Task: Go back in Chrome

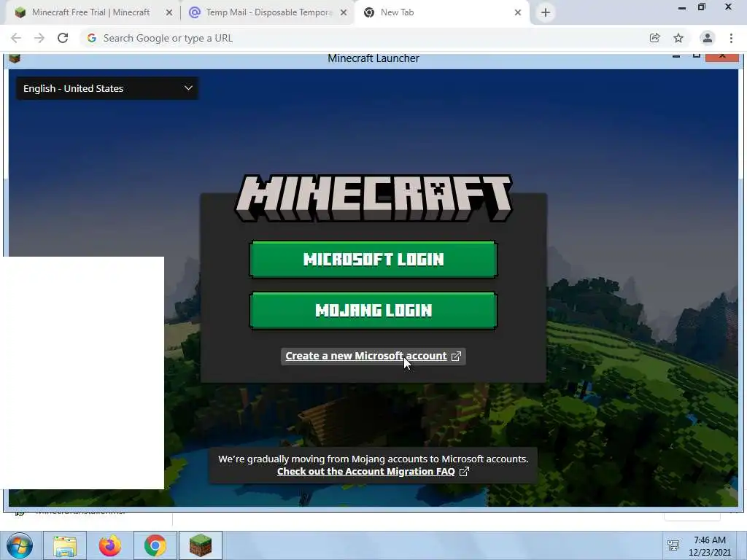Action: coord(16,38)
